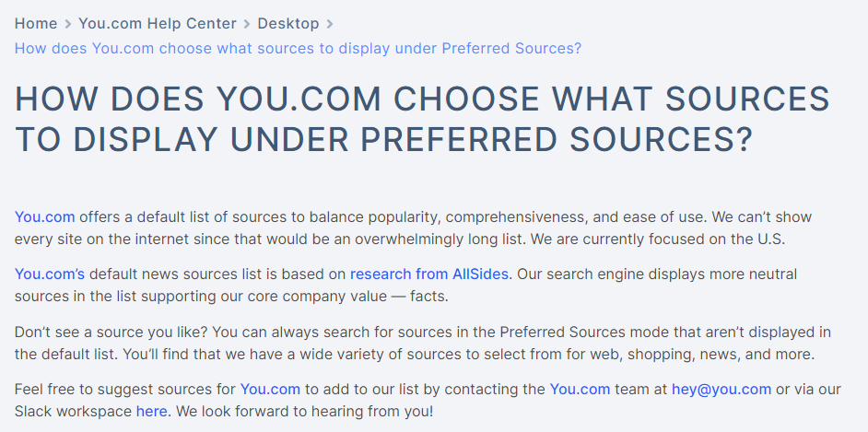The width and height of the screenshot is (868, 432).
Task: Open the Slack workspace 'here' link
Action: pyautogui.click(x=151, y=411)
